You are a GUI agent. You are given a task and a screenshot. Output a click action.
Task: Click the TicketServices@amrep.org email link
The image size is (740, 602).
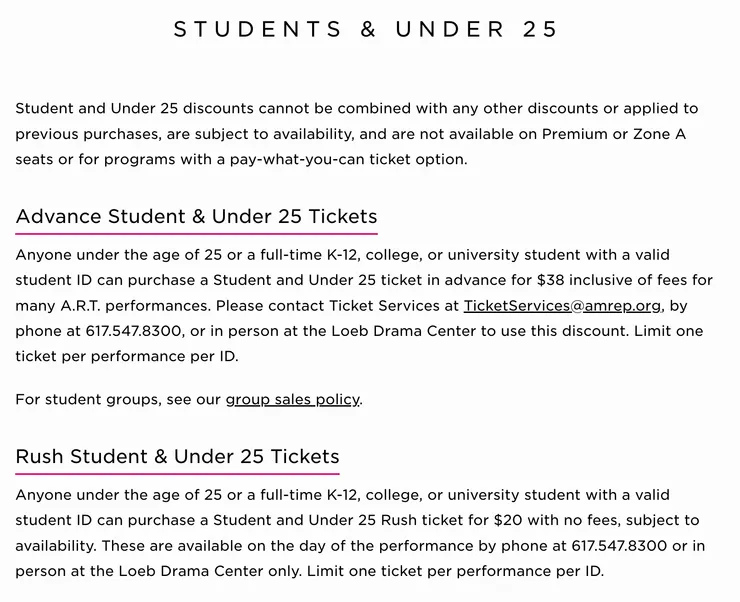[x=562, y=306]
